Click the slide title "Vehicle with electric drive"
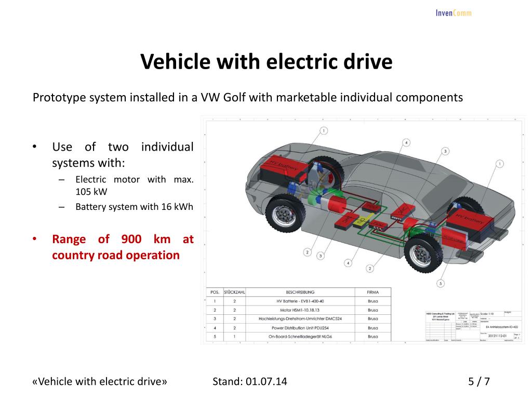Viewport: 532px width, 399px height. click(x=267, y=61)
